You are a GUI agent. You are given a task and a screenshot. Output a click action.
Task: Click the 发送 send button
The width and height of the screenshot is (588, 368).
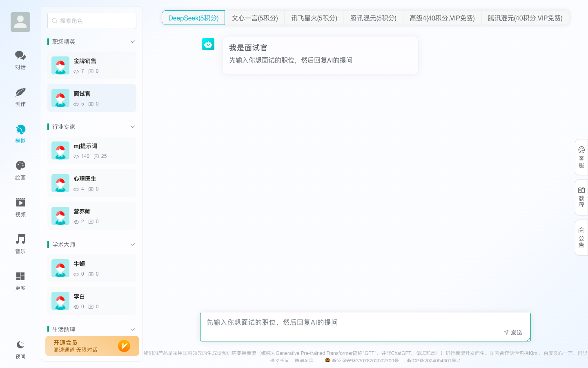pyautogui.click(x=513, y=332)
